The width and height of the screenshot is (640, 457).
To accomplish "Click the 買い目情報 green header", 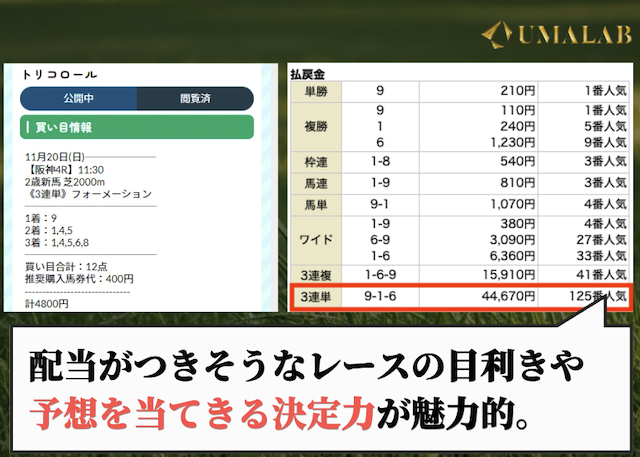I will click(x=137, y=127).
